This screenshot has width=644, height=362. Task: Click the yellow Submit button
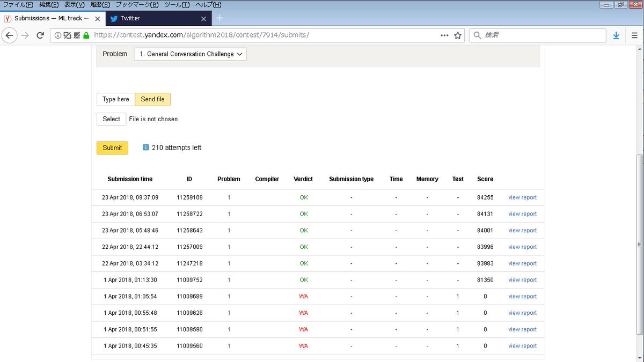(112, 147)
